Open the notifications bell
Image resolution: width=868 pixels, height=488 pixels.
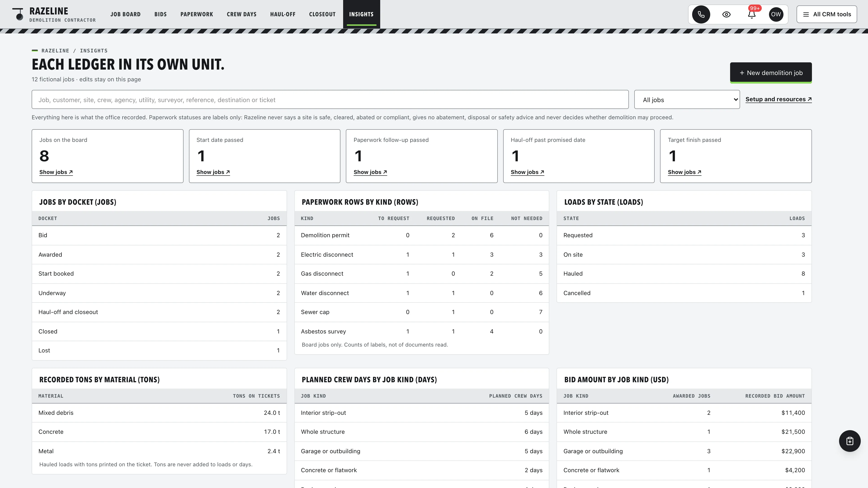(752, 14)
